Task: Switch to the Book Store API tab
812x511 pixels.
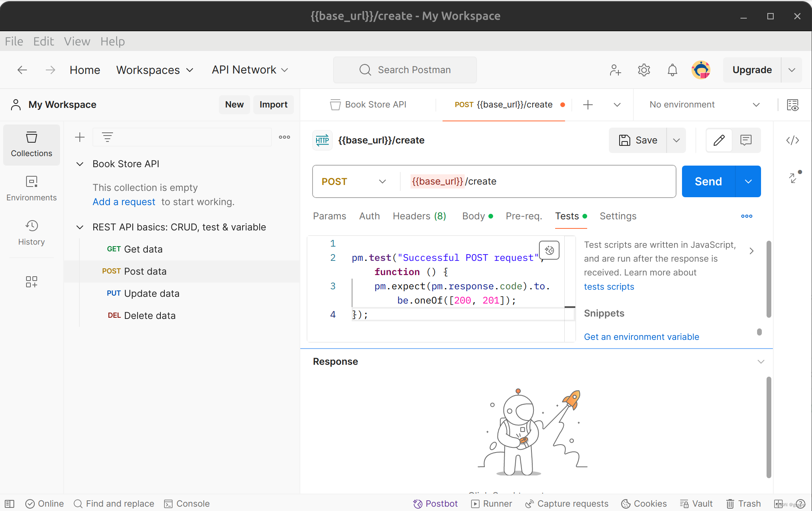Action: (x=368, y=105)
